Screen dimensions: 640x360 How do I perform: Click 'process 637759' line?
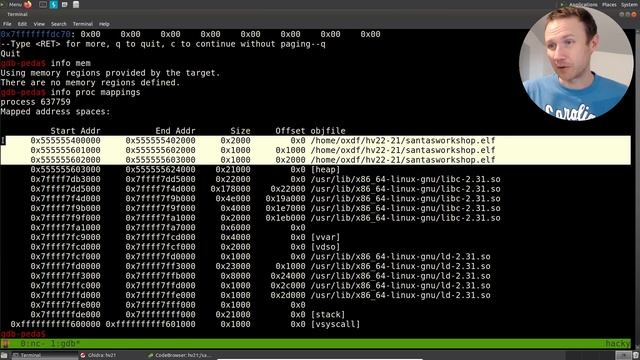pos(36,102)
